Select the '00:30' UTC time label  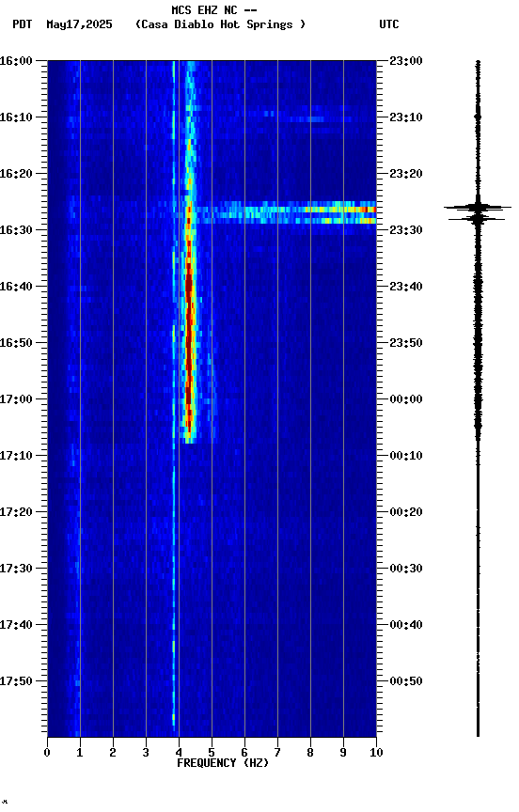(x=406, y=569)
